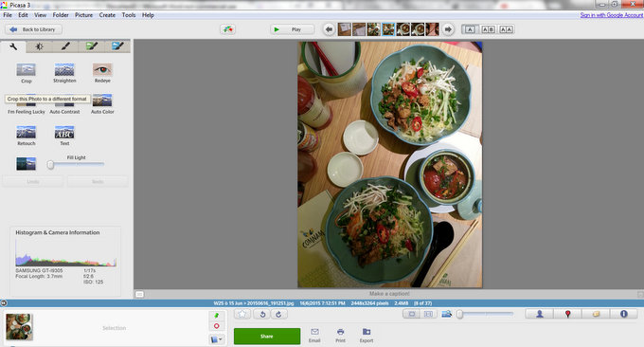Image resolution: width=644 pixels, height=347 pixels.
Task: Switch to side-by-side AB view
Action: (488, 29)
